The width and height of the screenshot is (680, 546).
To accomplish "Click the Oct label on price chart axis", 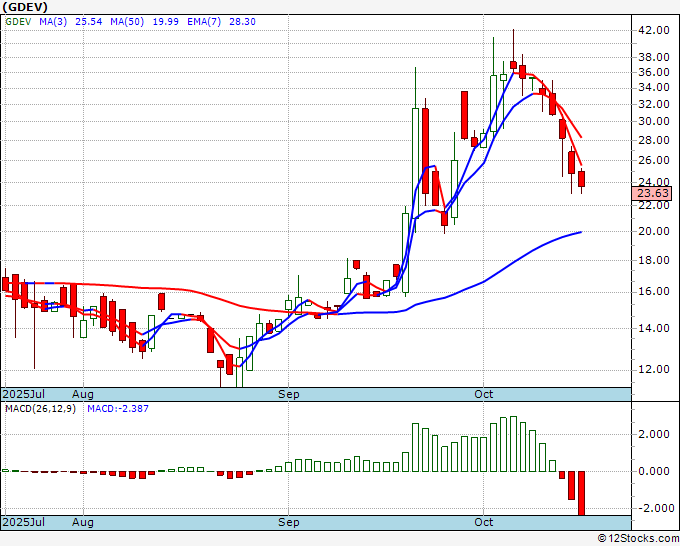I will [484, 394].
